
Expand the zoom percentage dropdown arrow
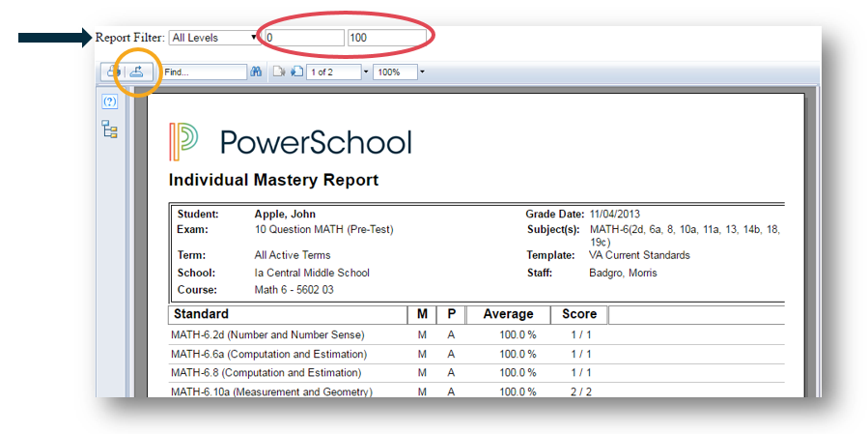(x=422, y=72)
